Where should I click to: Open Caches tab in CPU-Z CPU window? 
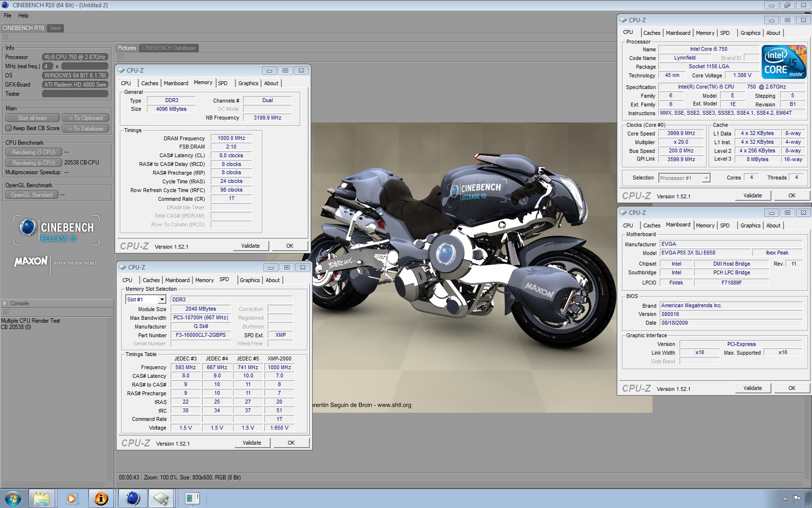tap(652, 33)
